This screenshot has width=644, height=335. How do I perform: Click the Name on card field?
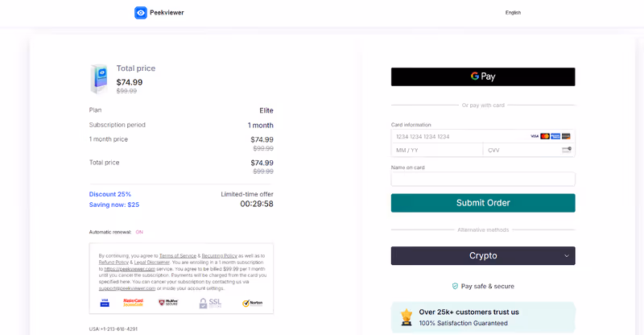coord(483,179)
